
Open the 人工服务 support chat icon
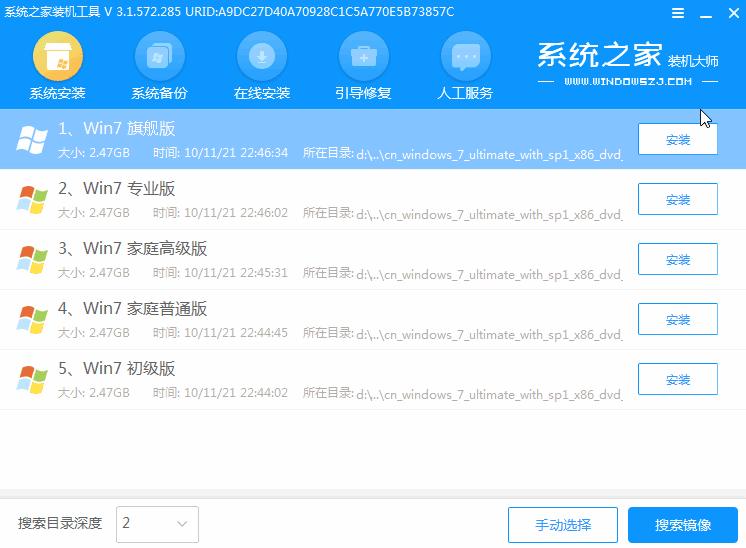point(465,56)
